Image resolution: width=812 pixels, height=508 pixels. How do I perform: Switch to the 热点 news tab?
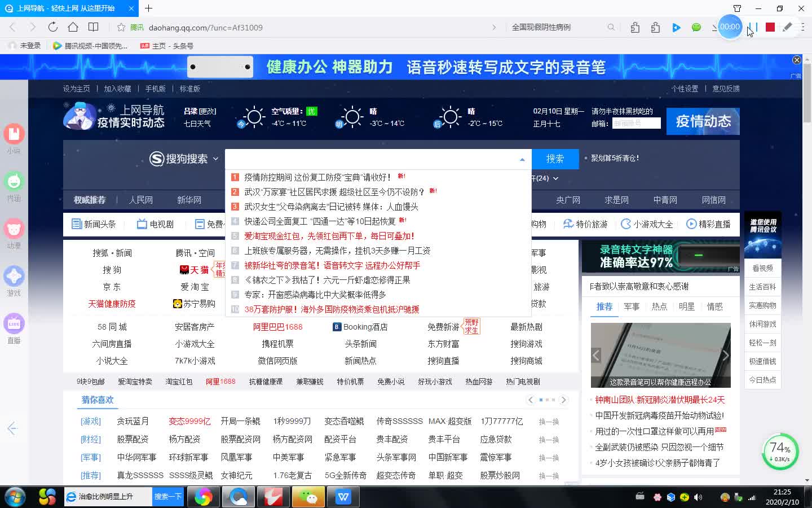(659, 306)
